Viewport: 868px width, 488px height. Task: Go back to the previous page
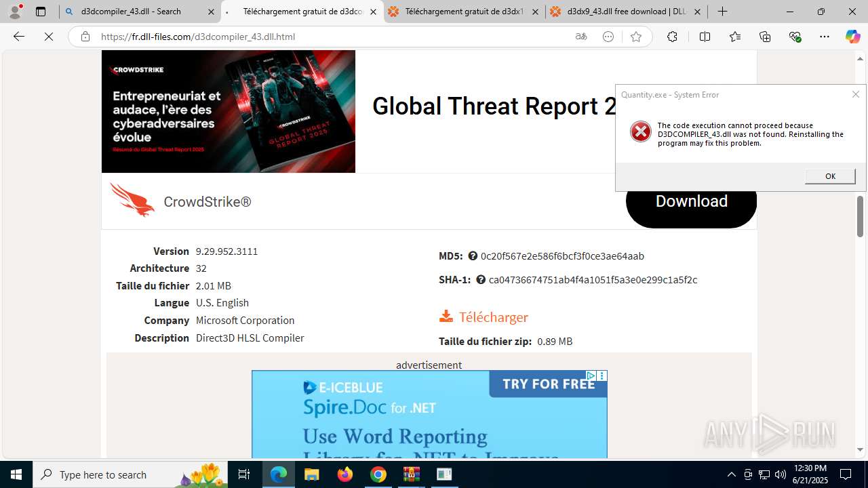point(19,37)
